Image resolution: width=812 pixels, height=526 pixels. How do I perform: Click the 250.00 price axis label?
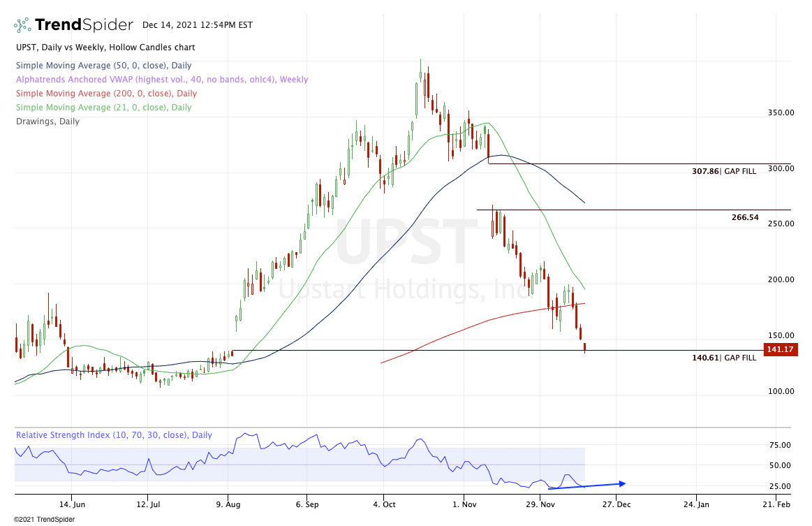pos(781,224)
